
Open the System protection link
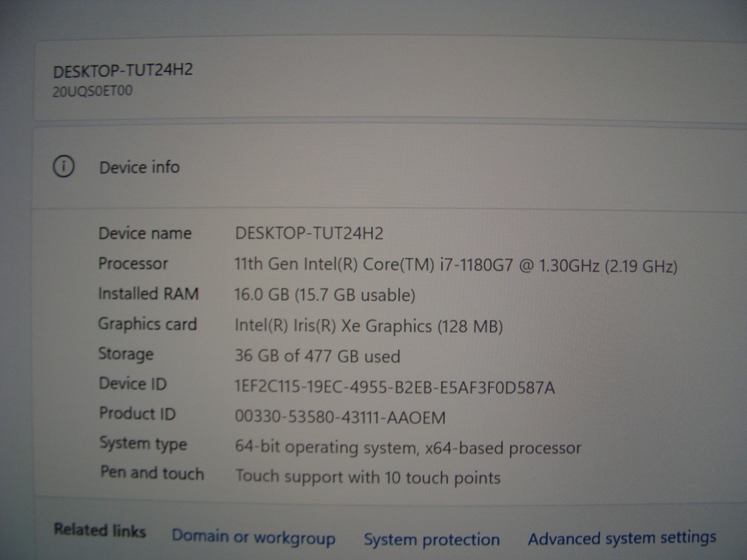point(432,539)
